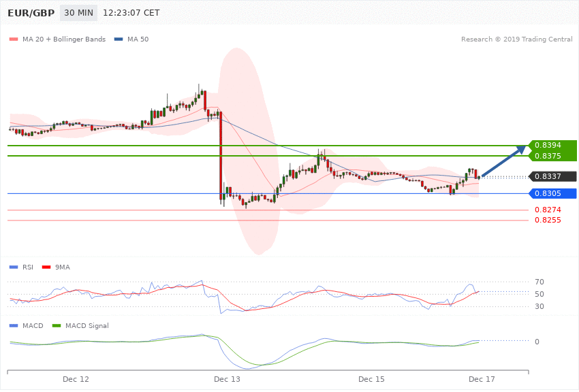Click the green MACD Signal legend swatch
This screenshot has width=579, height=392.
pos(57,325)
